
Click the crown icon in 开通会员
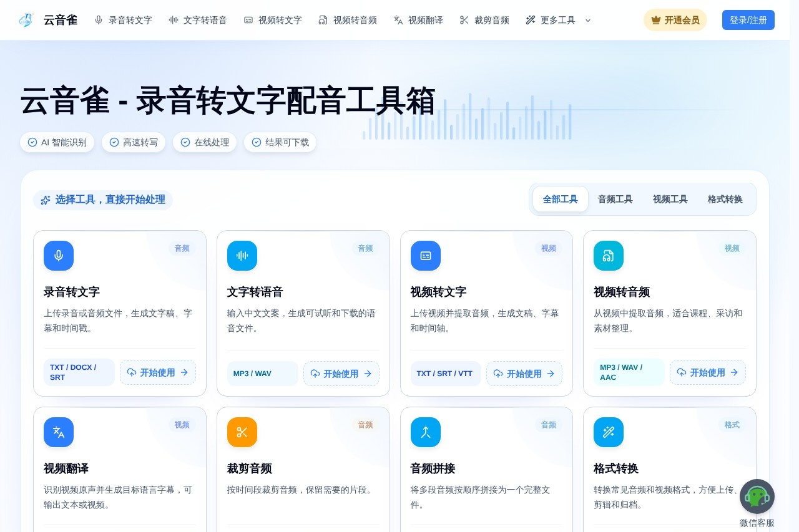[656, 20]
